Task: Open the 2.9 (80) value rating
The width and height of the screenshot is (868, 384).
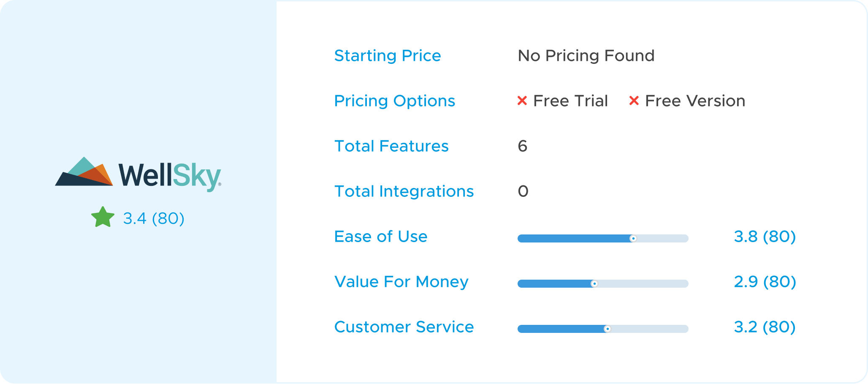Action: pyautogui.click(x=765, y=282)
